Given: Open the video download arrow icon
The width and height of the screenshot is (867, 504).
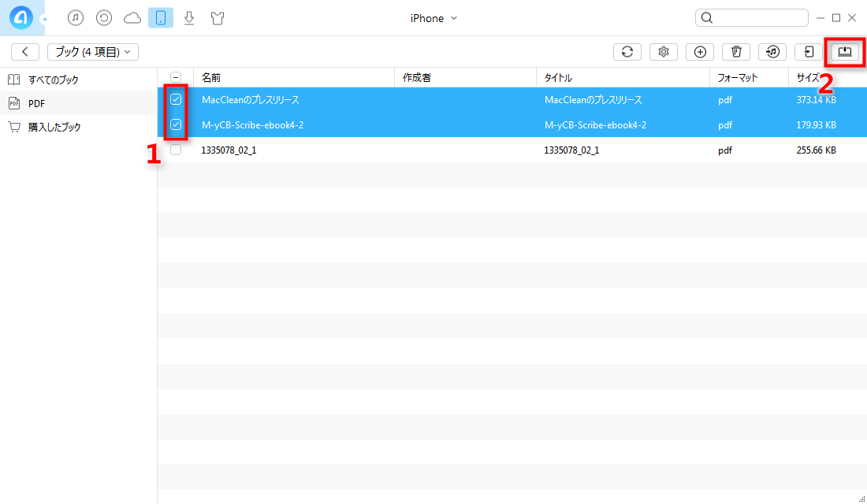Looking at the screenshot, I should coord(189,17).
